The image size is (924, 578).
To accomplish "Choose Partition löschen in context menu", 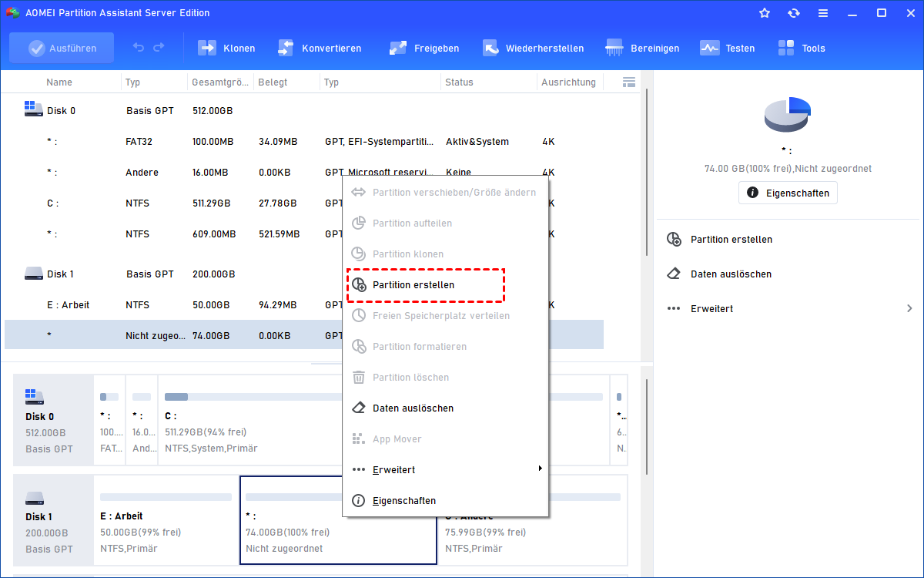I will tap(445, 377).
